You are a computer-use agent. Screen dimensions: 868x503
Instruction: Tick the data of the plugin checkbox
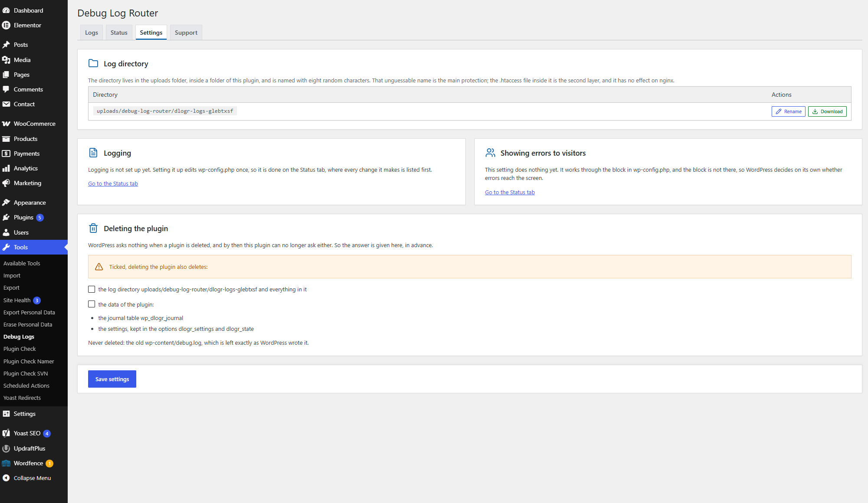pyautogui.click(x=92, y=304)
